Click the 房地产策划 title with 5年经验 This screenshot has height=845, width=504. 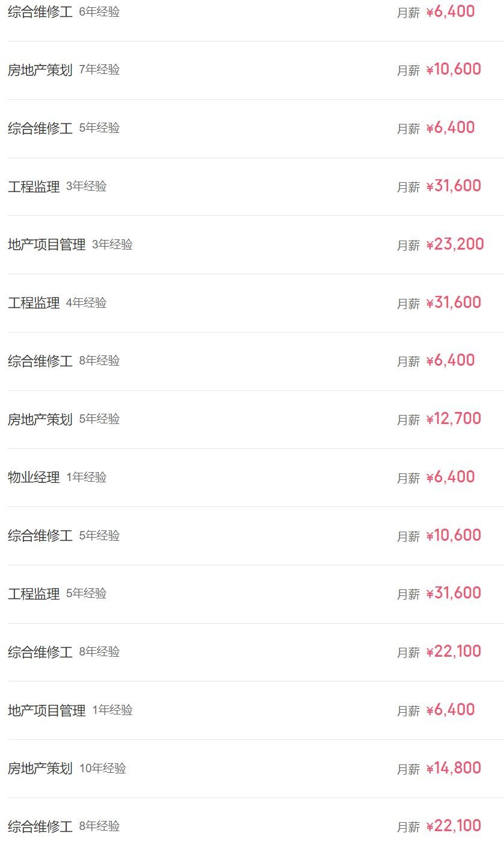40,419
